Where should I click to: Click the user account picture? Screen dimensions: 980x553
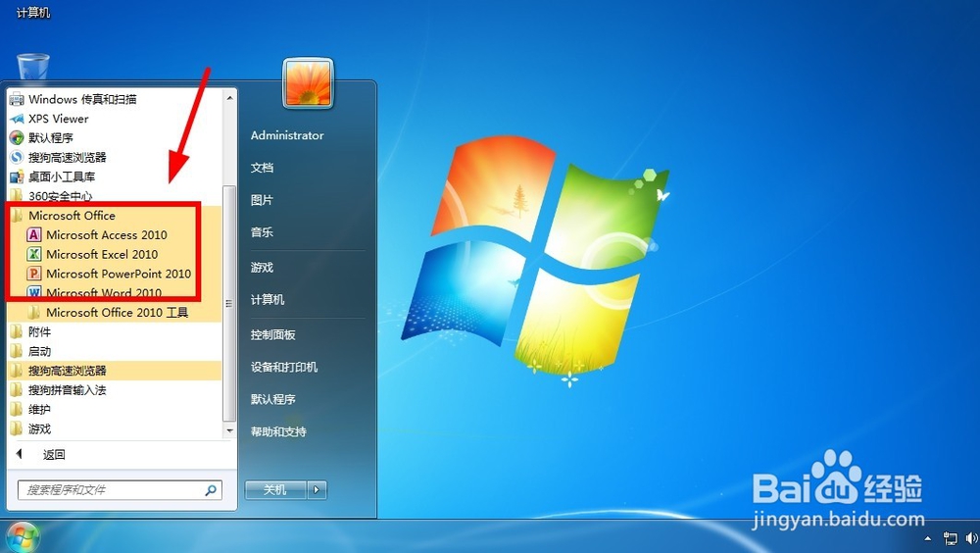coord(308,83)
